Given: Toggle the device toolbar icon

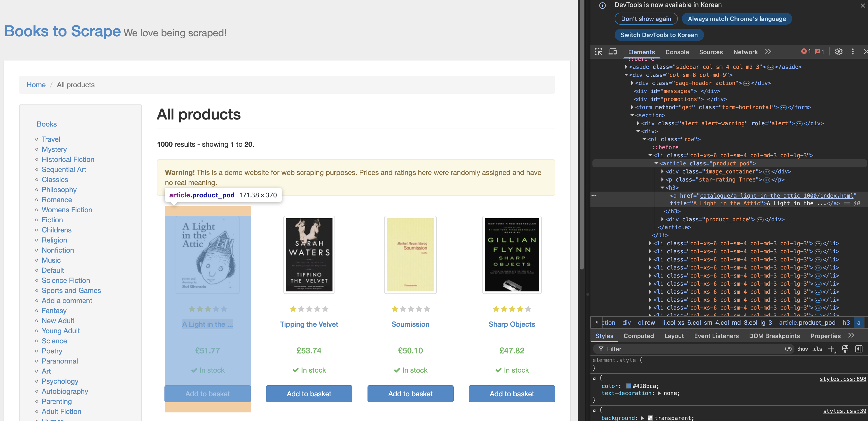Looking at the screenshot, I should click(613, 52).
